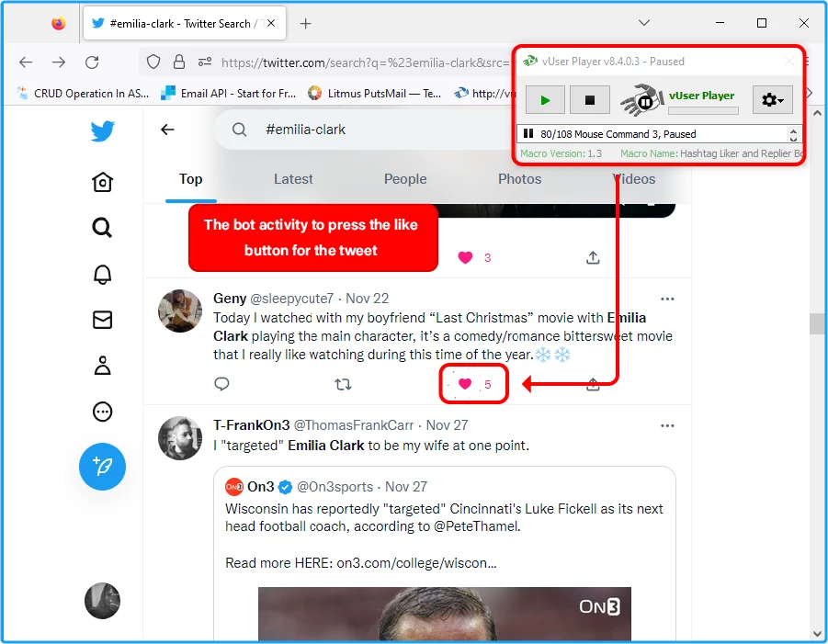Screen dimensions: 828x644
Task: Click page scrollbar down arrow
Action: tap(817, 634)
